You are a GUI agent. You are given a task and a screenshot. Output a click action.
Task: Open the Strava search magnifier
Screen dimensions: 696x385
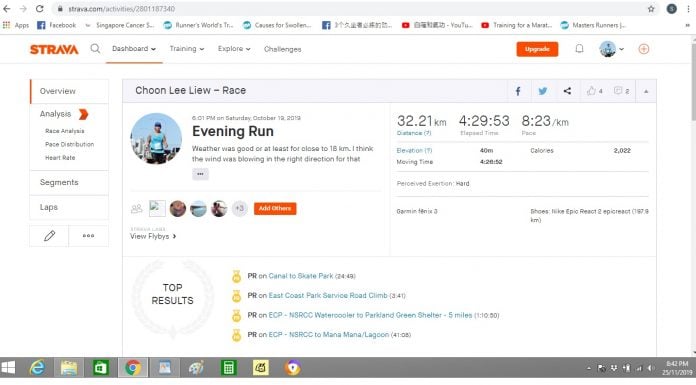click(x=95, y=48)
